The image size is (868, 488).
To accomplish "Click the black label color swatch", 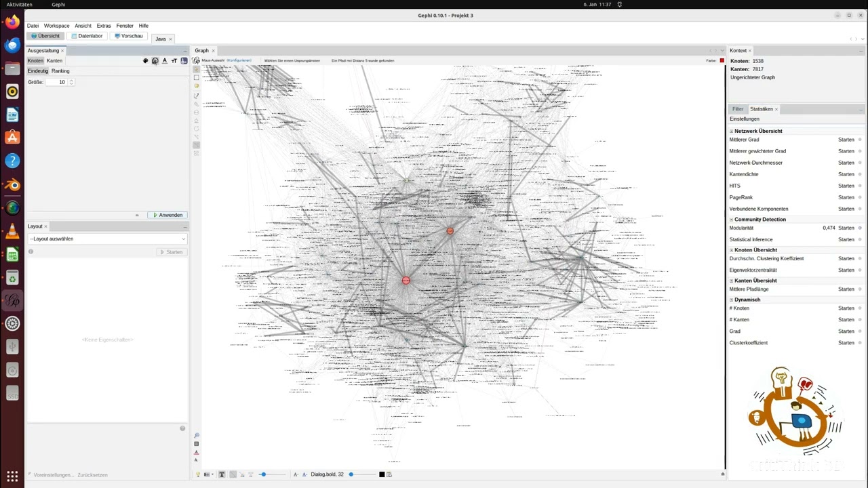I will coord(382,474).
